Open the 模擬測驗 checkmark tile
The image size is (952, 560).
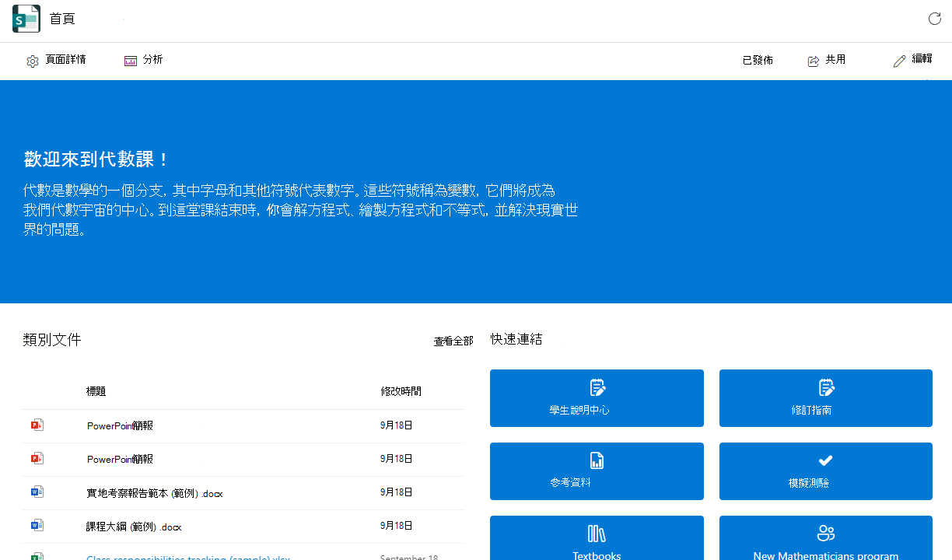coord(826,471)
